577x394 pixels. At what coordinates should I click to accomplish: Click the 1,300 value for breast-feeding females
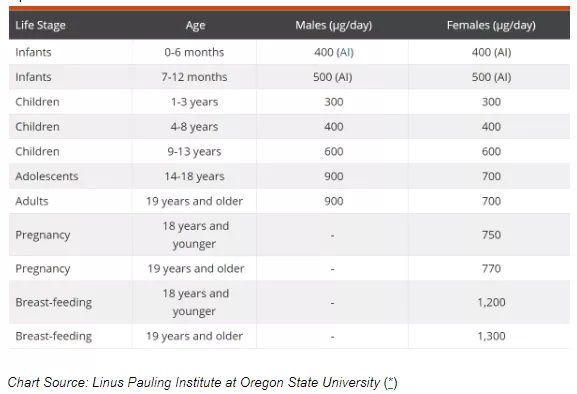point(491,336)
